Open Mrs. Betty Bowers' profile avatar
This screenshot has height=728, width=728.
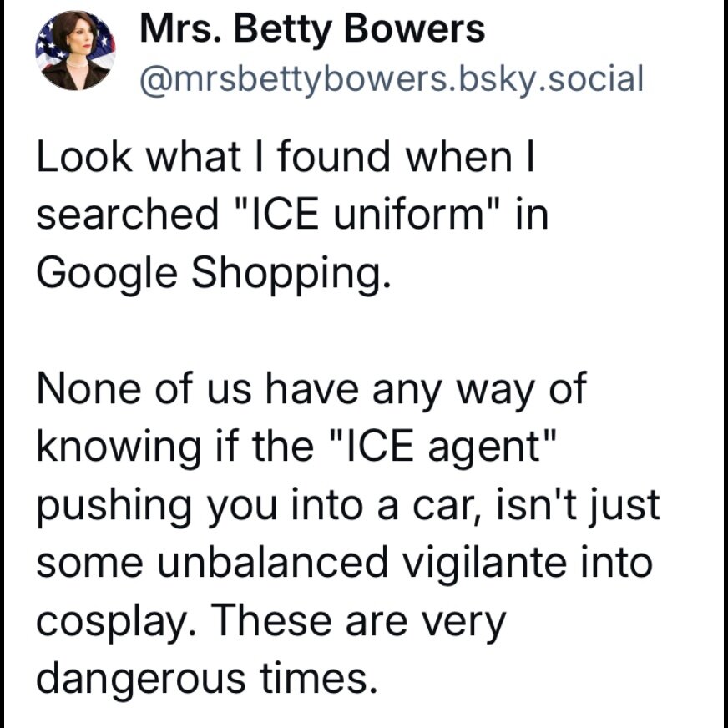pyautogui.click(x=75, y=50)
